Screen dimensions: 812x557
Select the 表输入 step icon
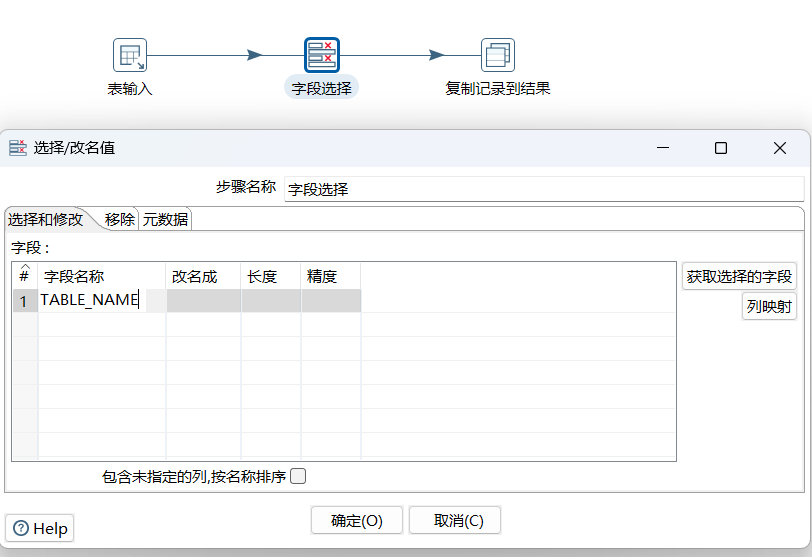(x=130, y=55)
